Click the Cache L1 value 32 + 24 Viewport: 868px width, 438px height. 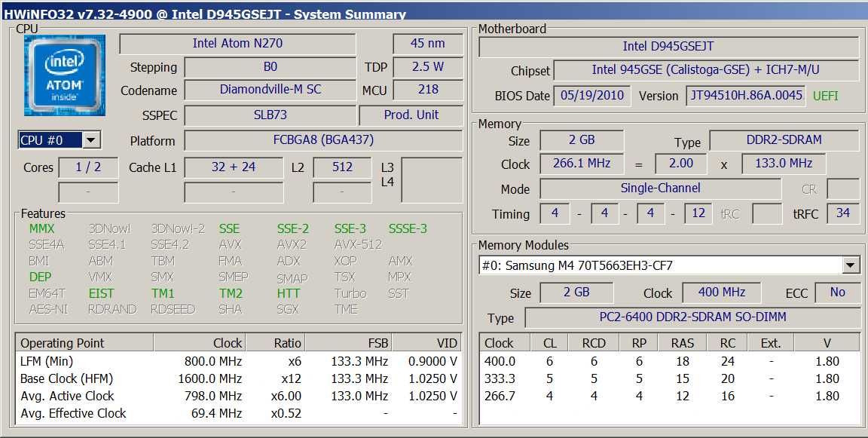point(234,167)
